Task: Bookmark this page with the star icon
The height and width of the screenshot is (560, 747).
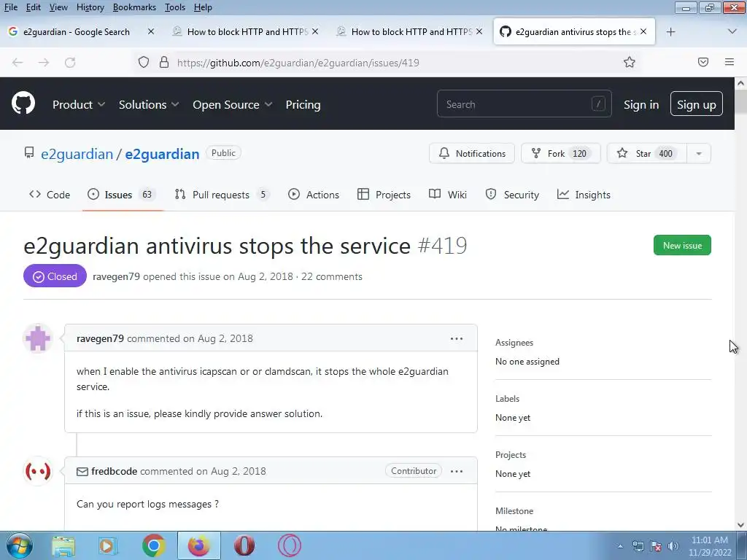Action: (x=630, y=63)
